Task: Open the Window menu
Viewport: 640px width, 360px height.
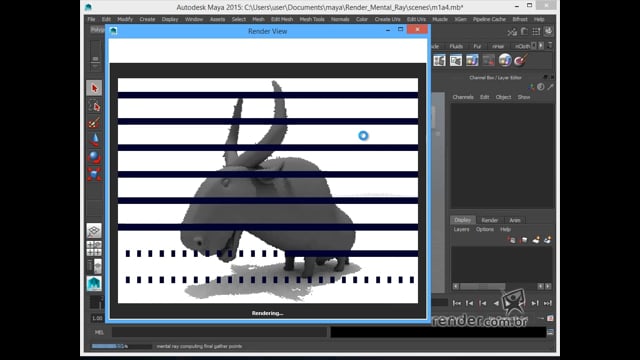Action: coord(194,19)
